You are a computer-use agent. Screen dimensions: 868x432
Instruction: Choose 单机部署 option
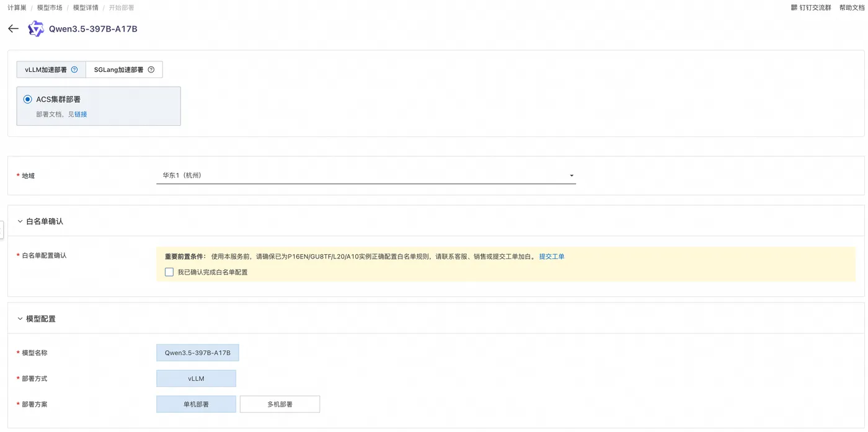tap(196, 404)
